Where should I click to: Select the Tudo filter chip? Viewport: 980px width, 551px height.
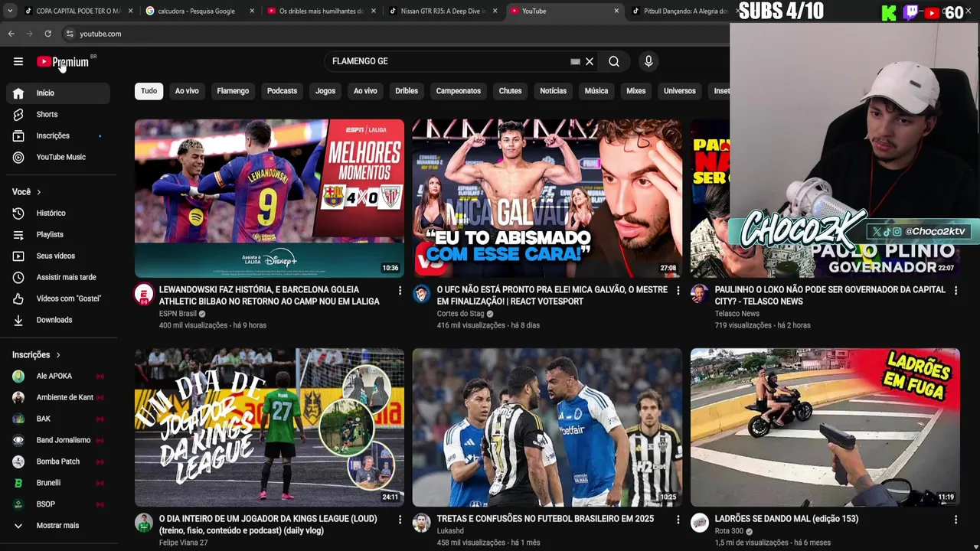coord(149,90)
